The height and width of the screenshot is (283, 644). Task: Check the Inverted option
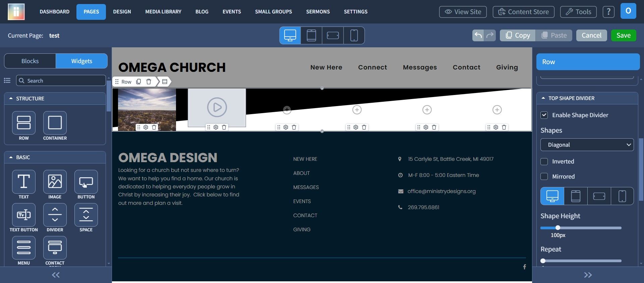point(544,161)
